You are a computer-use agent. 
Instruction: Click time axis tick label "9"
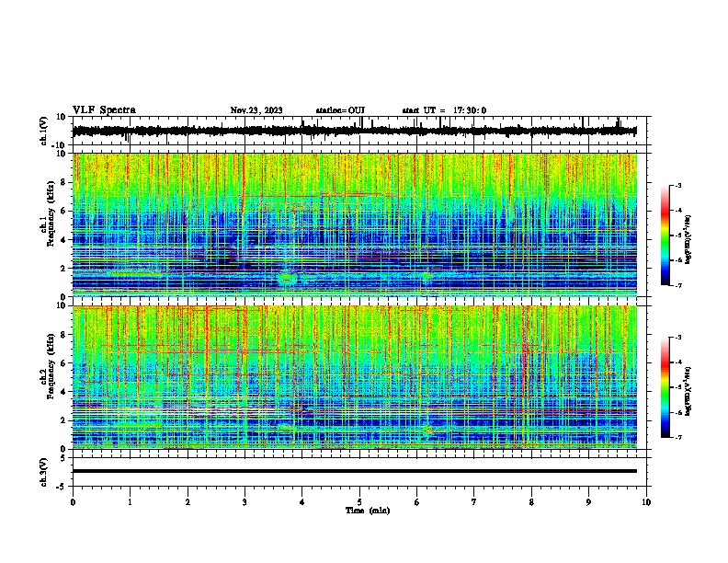(x=588, y=502)
